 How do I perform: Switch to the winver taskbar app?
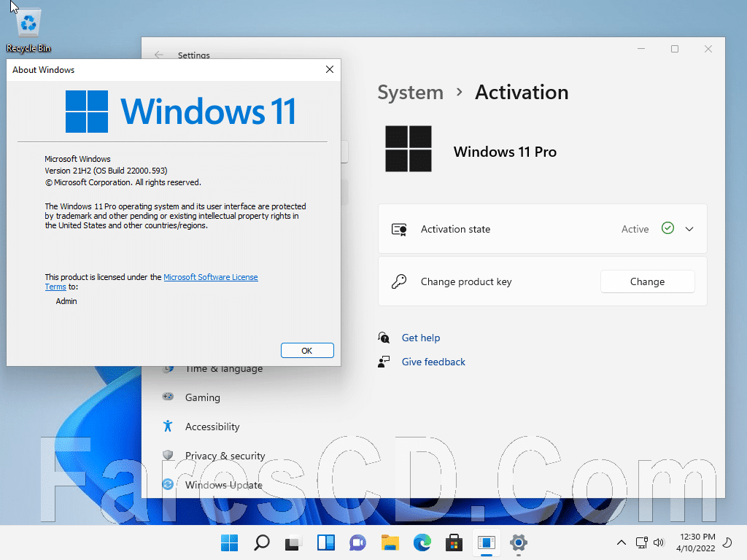pyautogui.click(x=487, y=542)
